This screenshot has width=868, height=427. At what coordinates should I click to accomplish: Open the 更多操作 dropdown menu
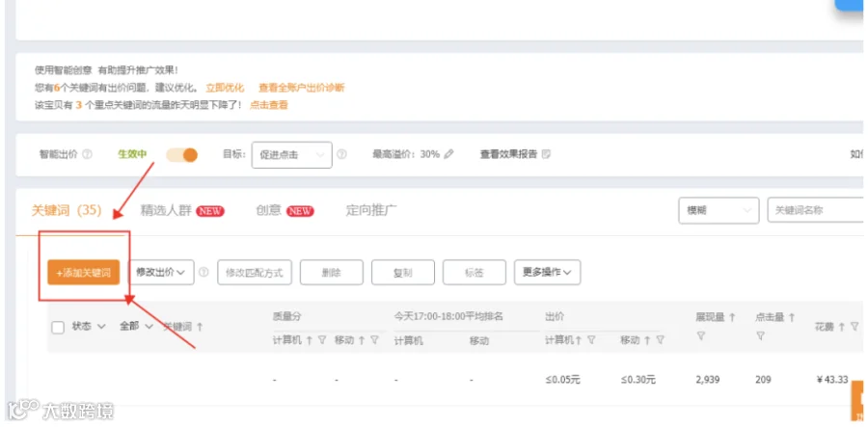(x=547, y=272)
